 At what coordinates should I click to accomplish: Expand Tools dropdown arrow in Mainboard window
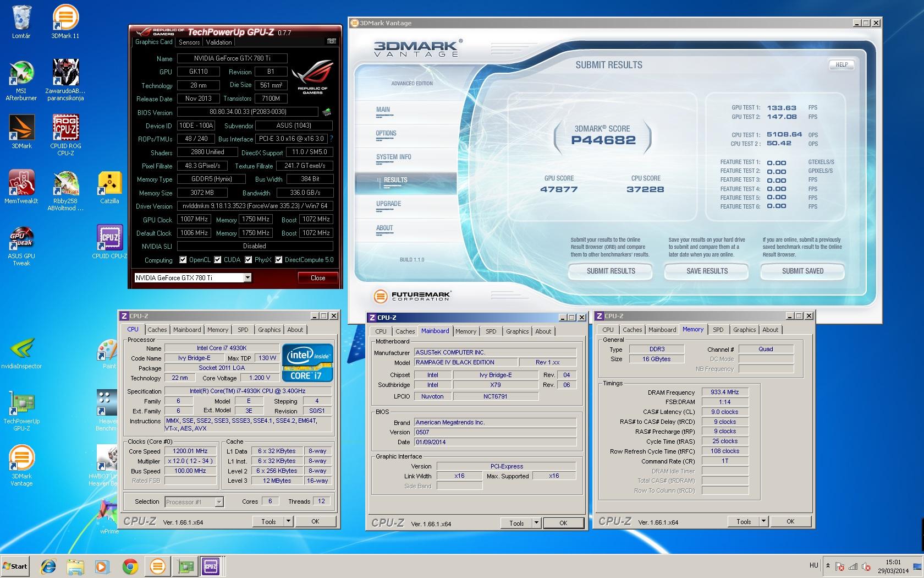[536, 523]
